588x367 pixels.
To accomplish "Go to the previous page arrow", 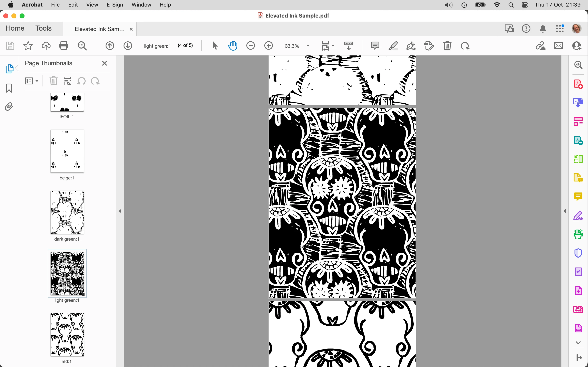I will [110, 46].
